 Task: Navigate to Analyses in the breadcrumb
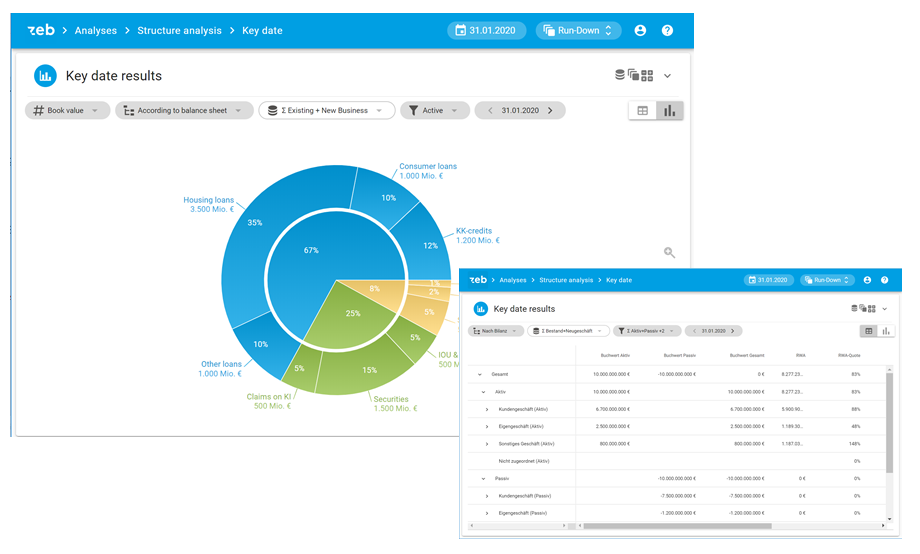(x=95, y=31)
